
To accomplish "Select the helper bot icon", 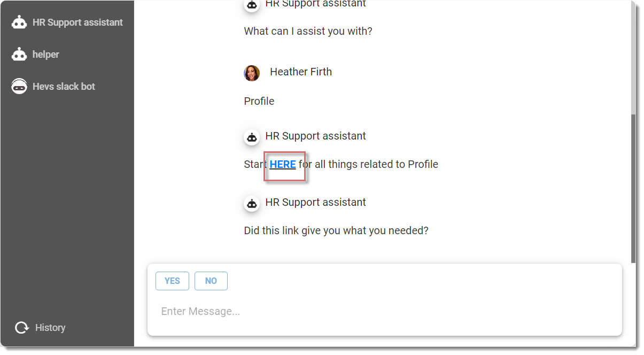I will click(x=19, y=54).
